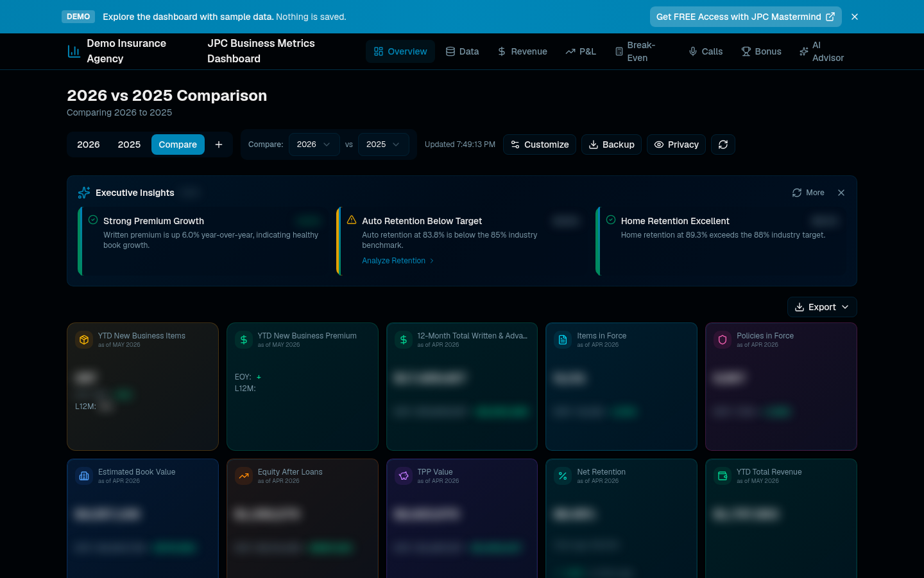Go to the P&L tab
Image resolution: width=924 pixels, height=578 pixels.
coord(581,51)
